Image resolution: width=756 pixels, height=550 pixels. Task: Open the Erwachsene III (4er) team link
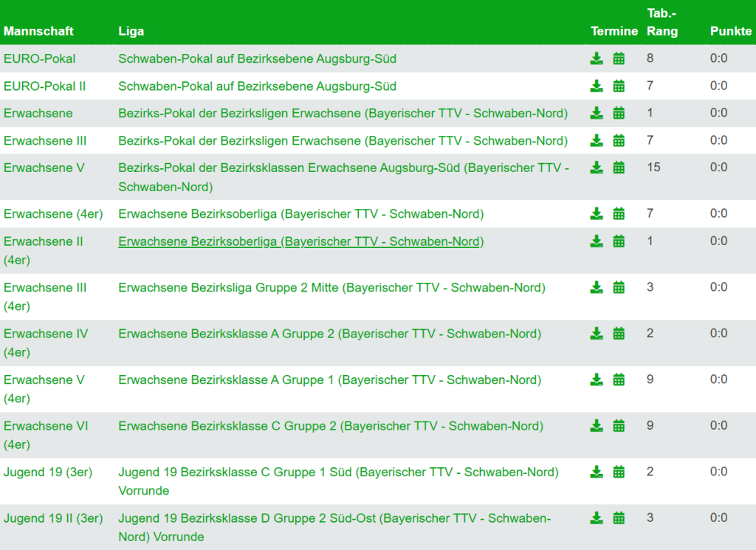point(45,297)
